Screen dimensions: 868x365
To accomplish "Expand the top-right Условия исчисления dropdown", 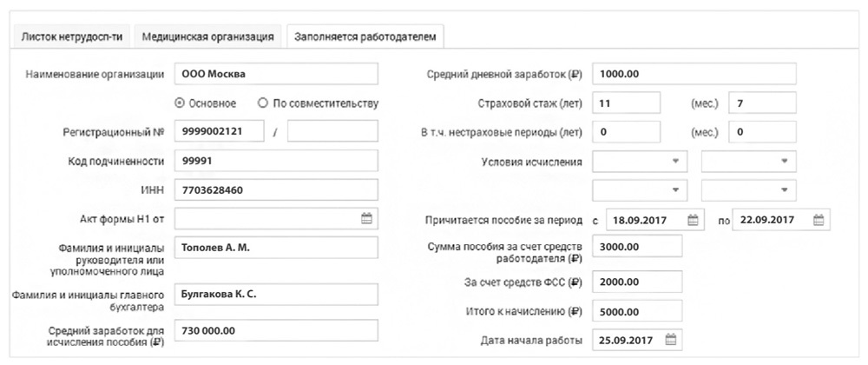I will (x=748, y=162).
